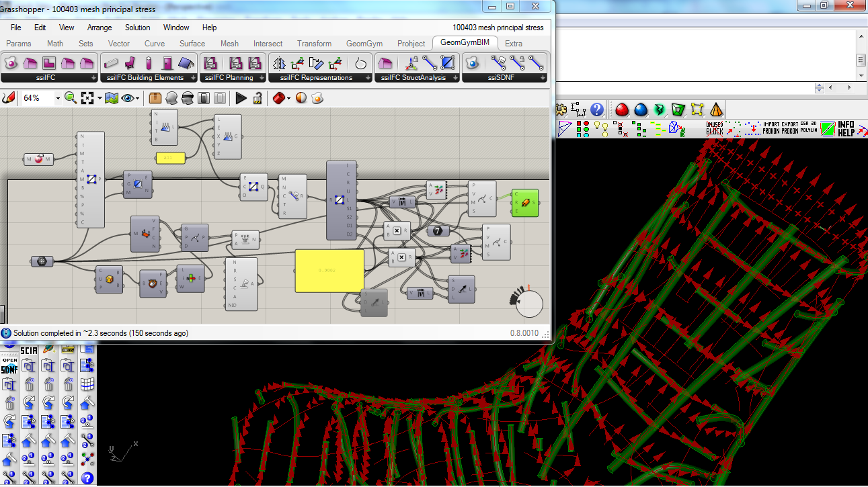
Task: Click the blue sphere icon in Rhino toolbar
Action: (641, 109)
